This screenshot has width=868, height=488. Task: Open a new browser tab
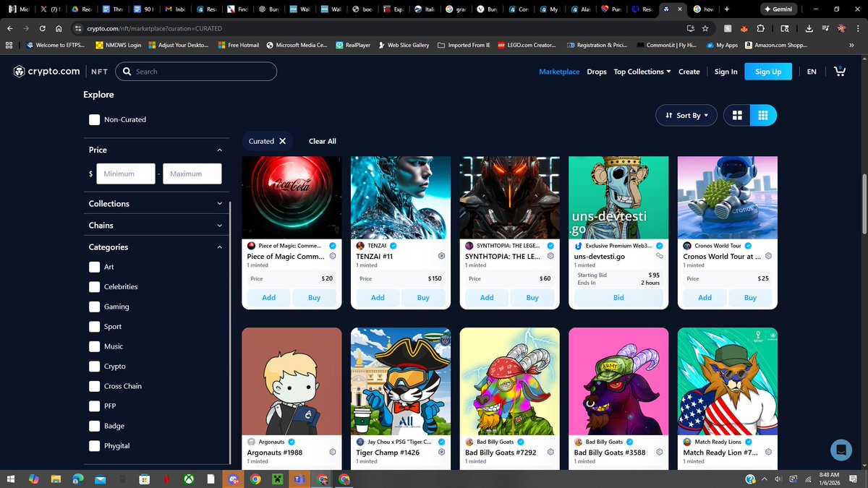726,9
